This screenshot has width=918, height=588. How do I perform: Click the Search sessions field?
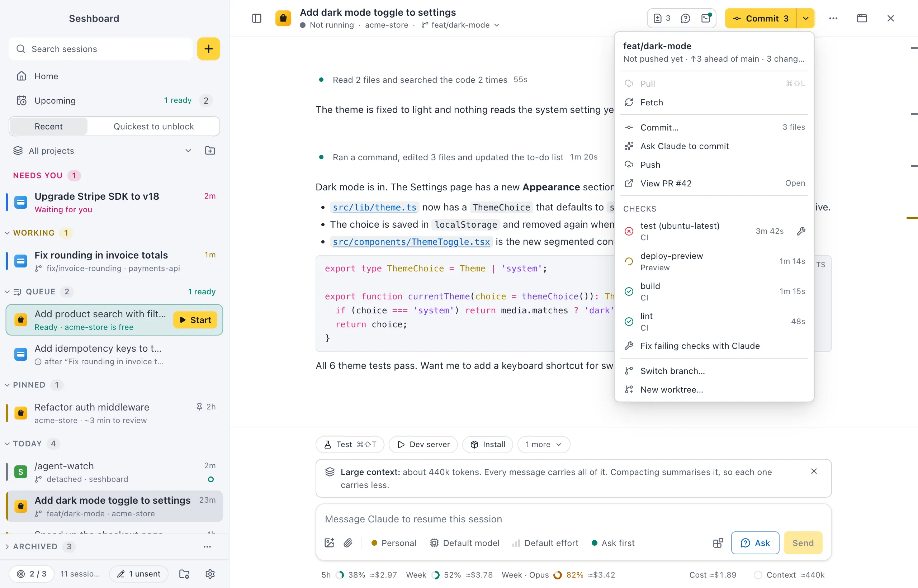tap(101, 49)
